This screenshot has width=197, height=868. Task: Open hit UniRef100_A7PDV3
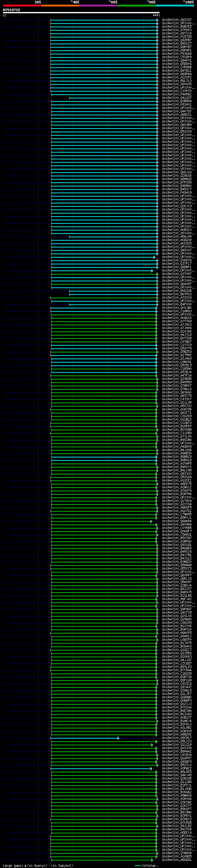coord(177,30)
